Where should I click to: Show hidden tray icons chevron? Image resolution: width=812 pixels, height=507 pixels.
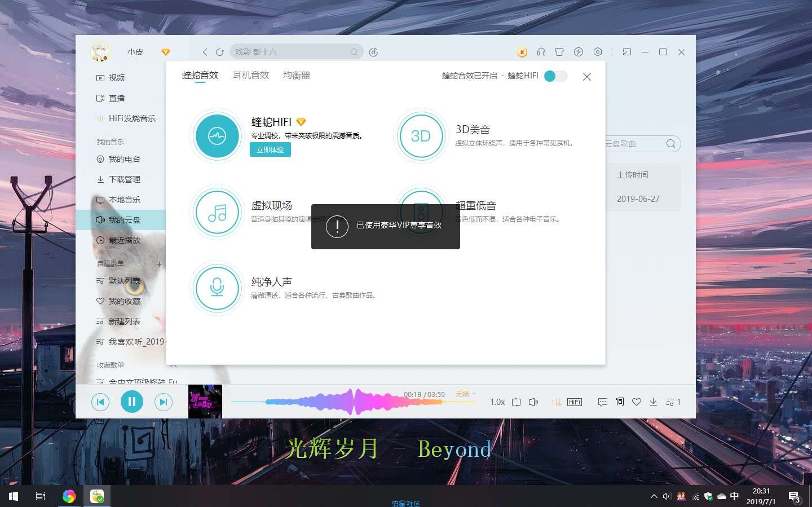(x=654, y=496)
